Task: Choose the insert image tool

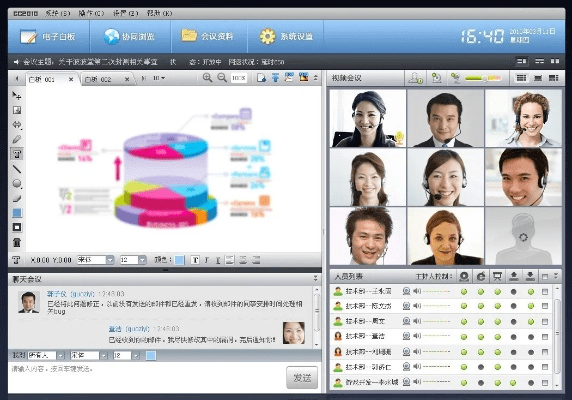Action: tap(17, 110)
